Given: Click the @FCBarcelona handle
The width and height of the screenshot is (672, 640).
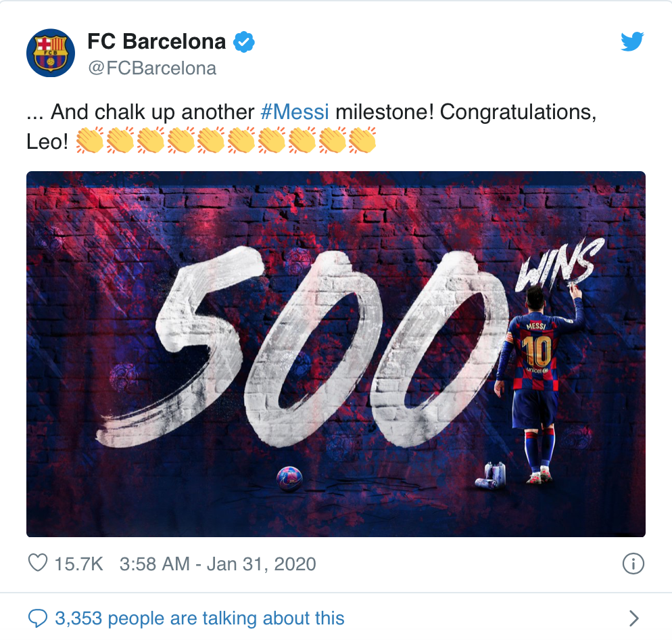Looking at the screenshot, I should pyautogui.click(x=152, y=68).
